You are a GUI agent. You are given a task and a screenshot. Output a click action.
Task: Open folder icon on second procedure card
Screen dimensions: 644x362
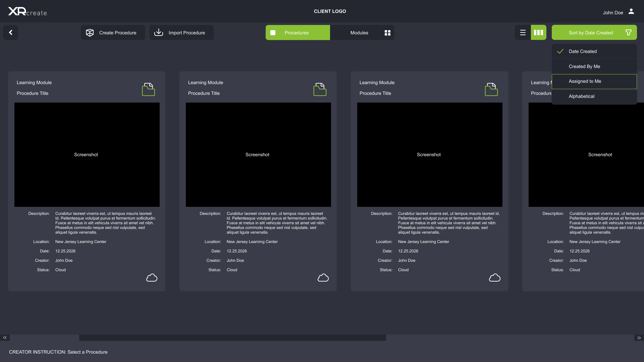(x=320, y=89)
